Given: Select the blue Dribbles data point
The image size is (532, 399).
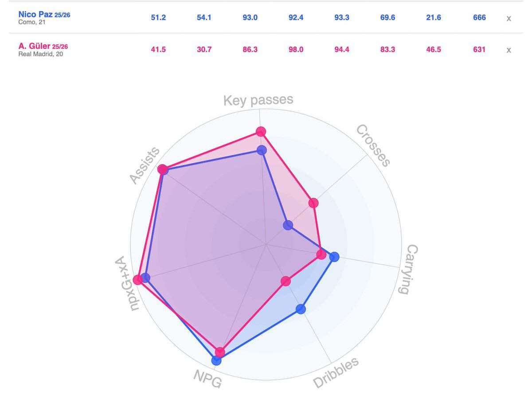Looking at the screenshot, I should 301,309.
